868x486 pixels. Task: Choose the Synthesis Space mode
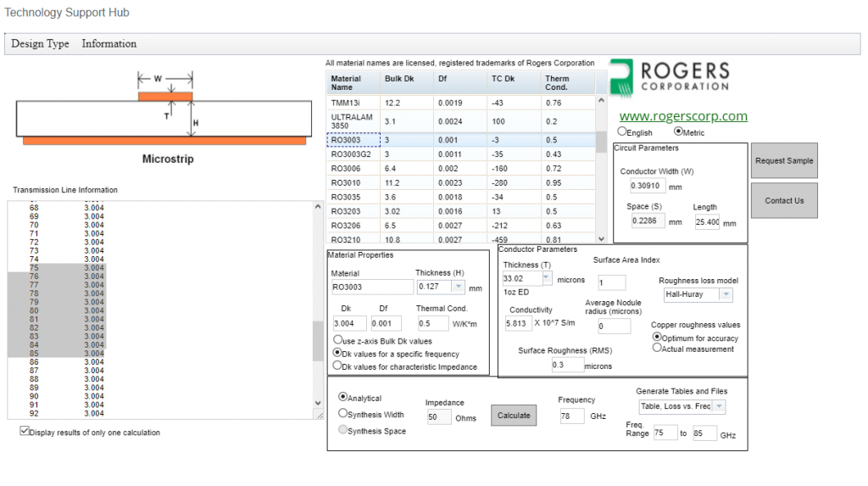click(342, 429)
